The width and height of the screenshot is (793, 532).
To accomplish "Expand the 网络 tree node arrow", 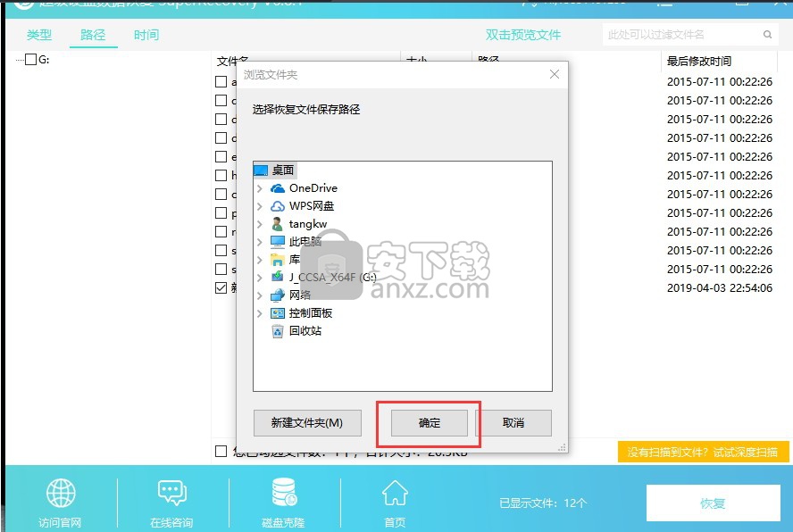I will [260, 295].
